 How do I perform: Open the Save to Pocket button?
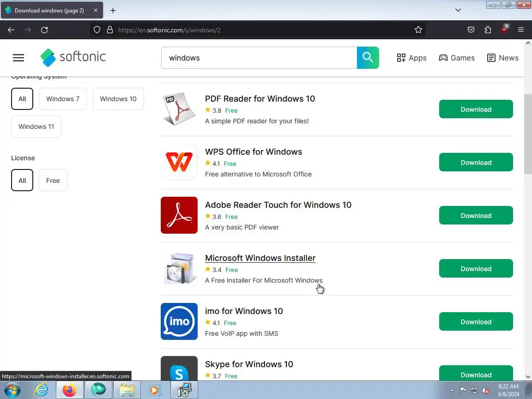click(x=471, y=30)
